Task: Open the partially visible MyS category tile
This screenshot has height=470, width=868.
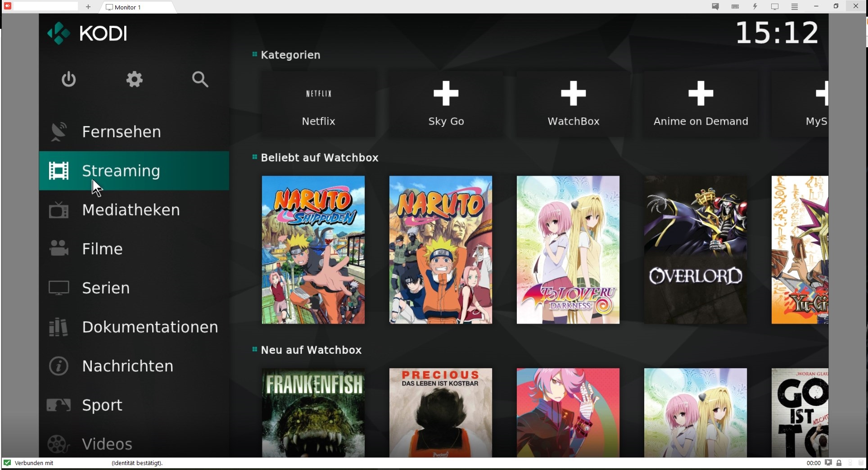Action: click(800, 104)
